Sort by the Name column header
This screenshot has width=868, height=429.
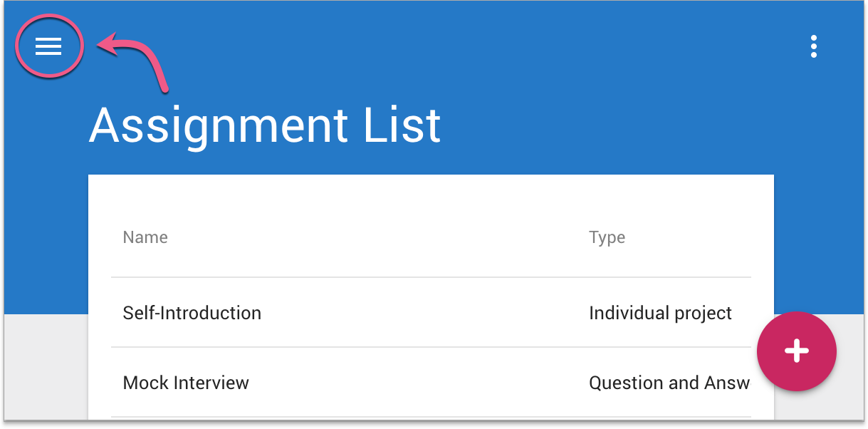145,237
